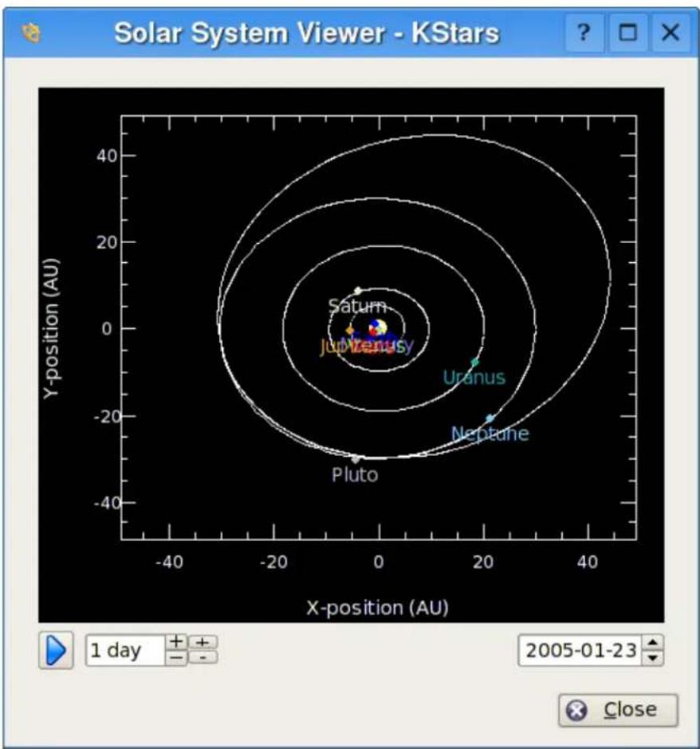Click the Sun at the plot center
The image size is (700, 749).
pyautogui.click(x=380, y=327)
